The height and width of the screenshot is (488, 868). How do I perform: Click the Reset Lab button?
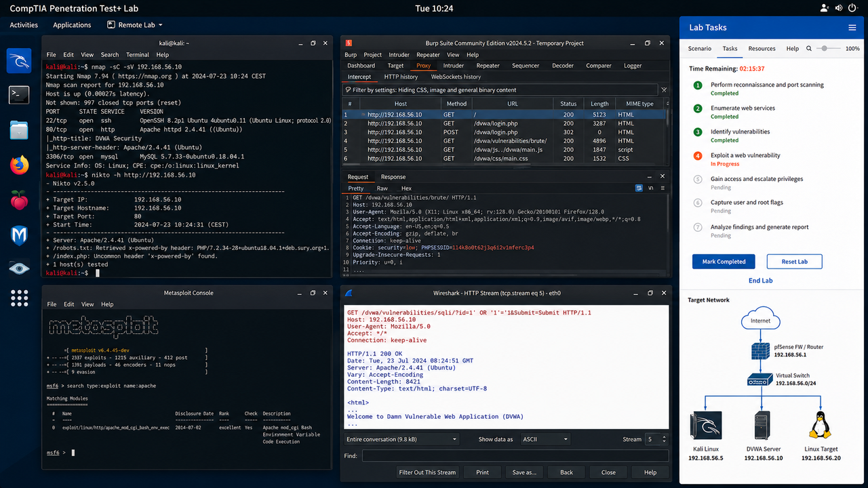click(794, 262)
